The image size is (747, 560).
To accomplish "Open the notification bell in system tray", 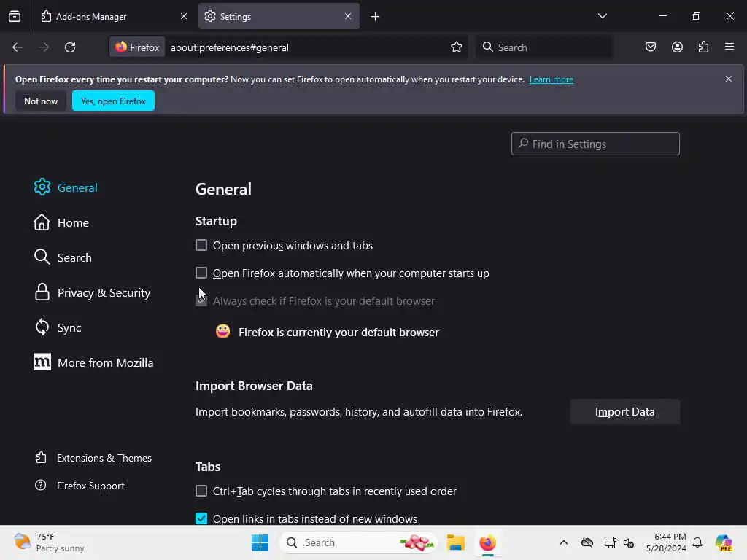I will click(697, 542).
